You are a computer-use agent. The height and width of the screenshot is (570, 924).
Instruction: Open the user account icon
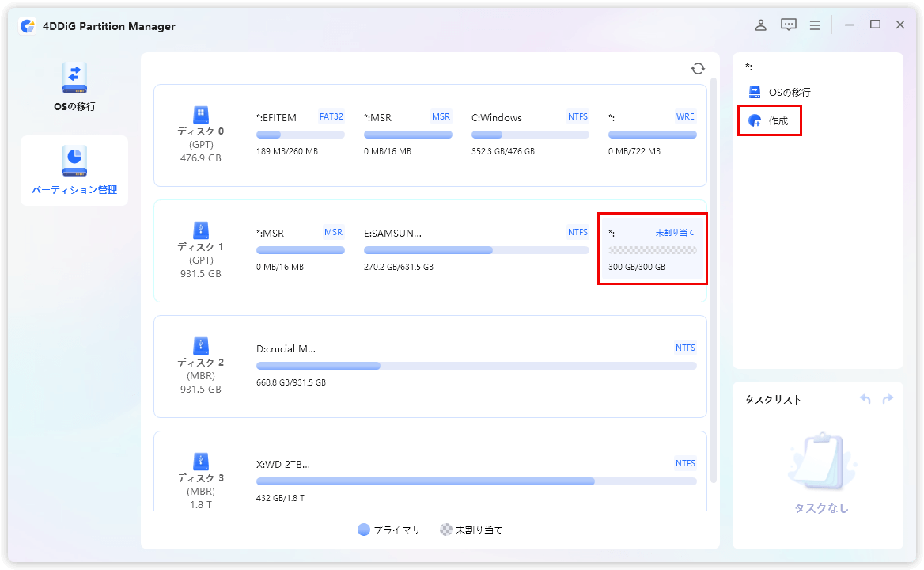pos(761,25)
